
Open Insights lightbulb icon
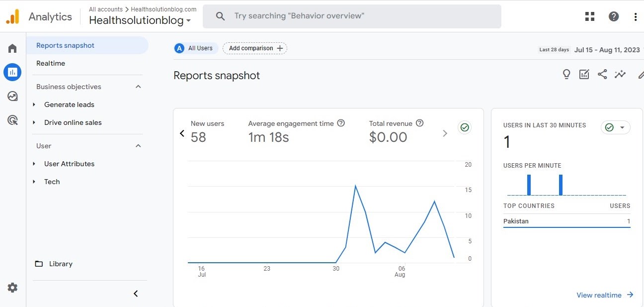[x=566, y=74]
